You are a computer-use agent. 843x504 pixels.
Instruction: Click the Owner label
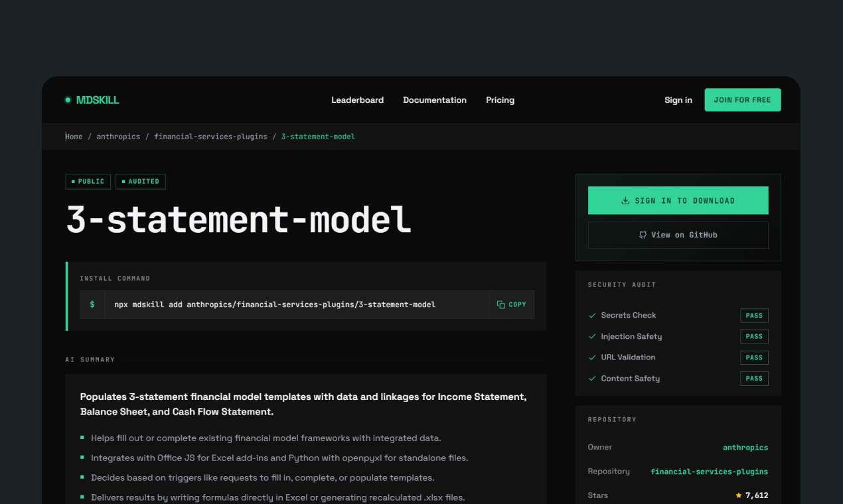point(600,448)
